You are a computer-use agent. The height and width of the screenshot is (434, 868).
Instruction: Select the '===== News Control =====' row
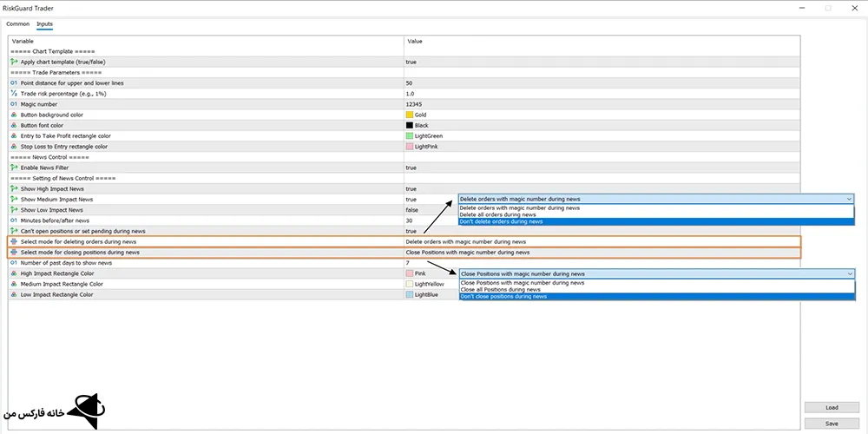(404, 157)
